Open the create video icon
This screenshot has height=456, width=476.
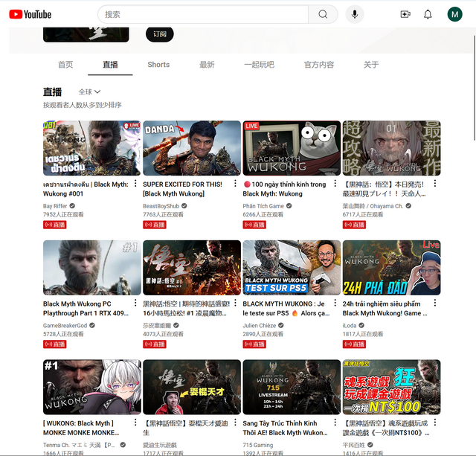pos(405,14)
